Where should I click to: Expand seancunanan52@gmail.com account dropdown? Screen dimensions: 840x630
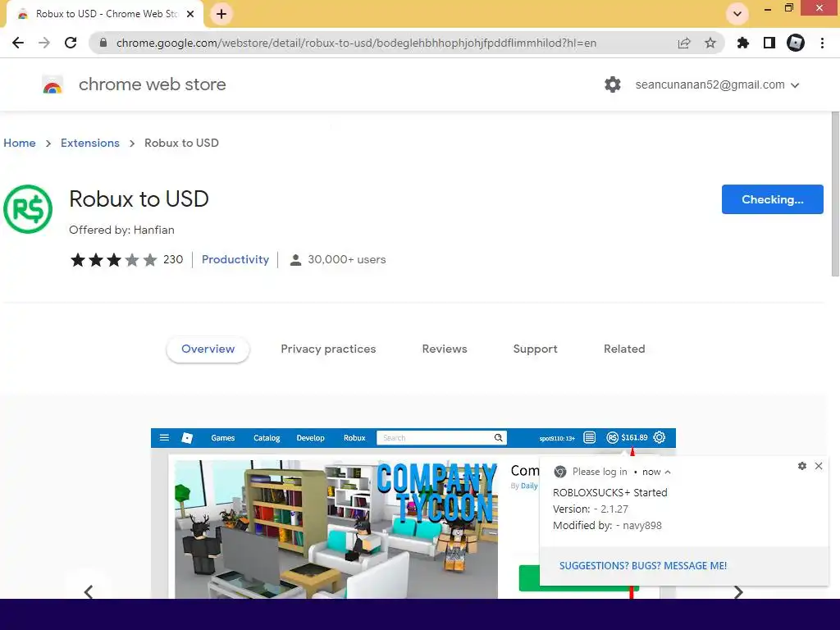pos(717,84)
